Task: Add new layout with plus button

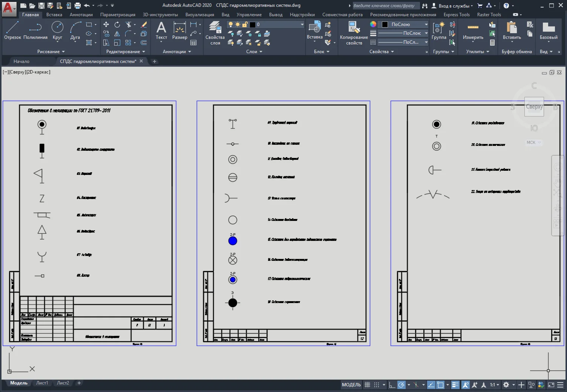Action: [x=79, y=383]
